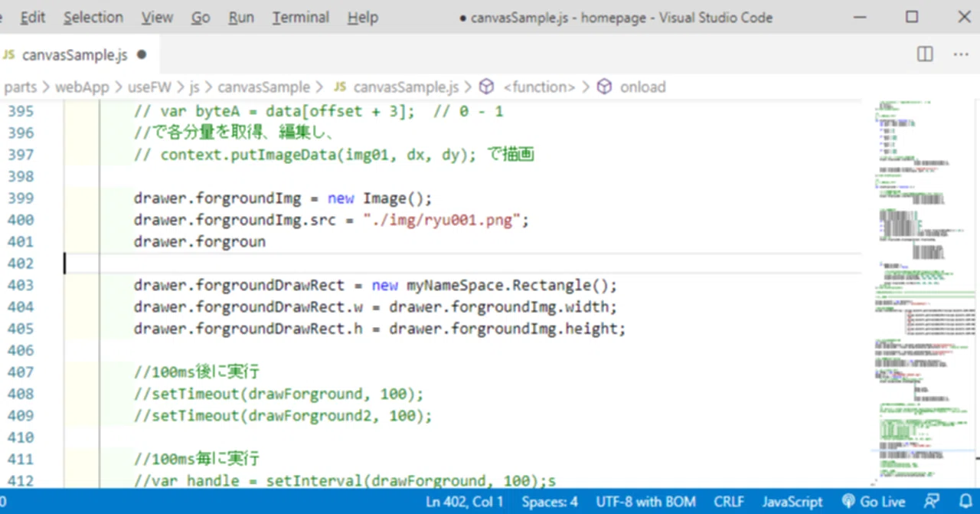Click 'useFW' breadcrumb segment
This screenshot has height=514, width=980.
[150, 87]
